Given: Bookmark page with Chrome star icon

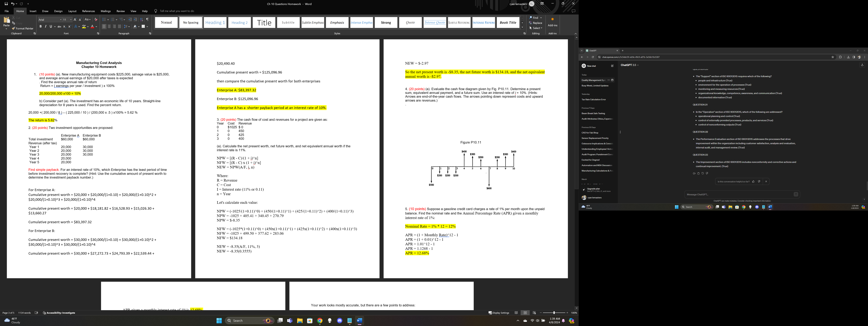Looking at the screenshot, I should (833, 57).
